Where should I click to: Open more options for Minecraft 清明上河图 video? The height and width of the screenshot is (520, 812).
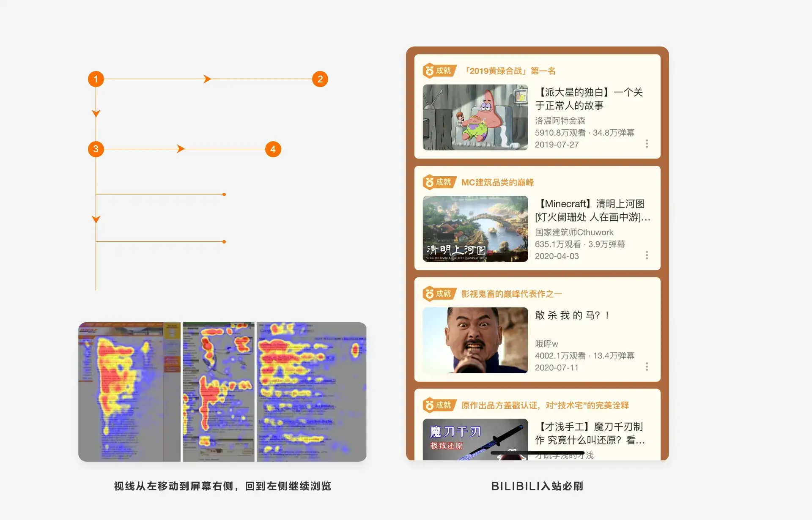647,255
